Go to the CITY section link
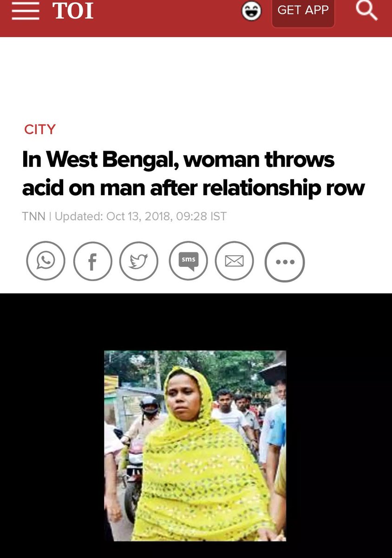 click(40, 129)
